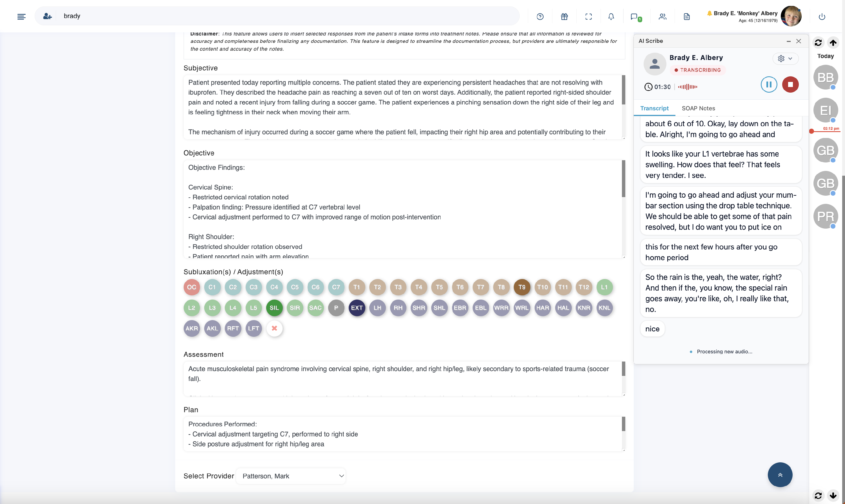Screen dimensions: 845x504
Task: Open the chat messages icon
Action: [634, 16]
